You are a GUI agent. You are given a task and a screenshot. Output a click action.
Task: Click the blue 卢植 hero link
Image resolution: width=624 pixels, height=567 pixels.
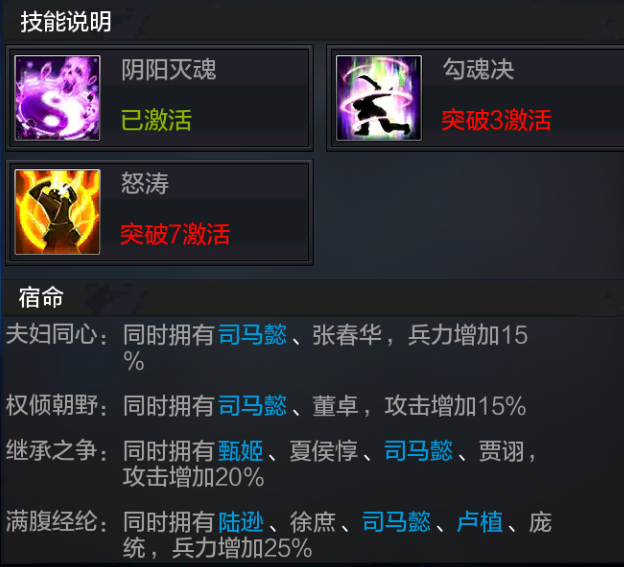tap(480, 522)
